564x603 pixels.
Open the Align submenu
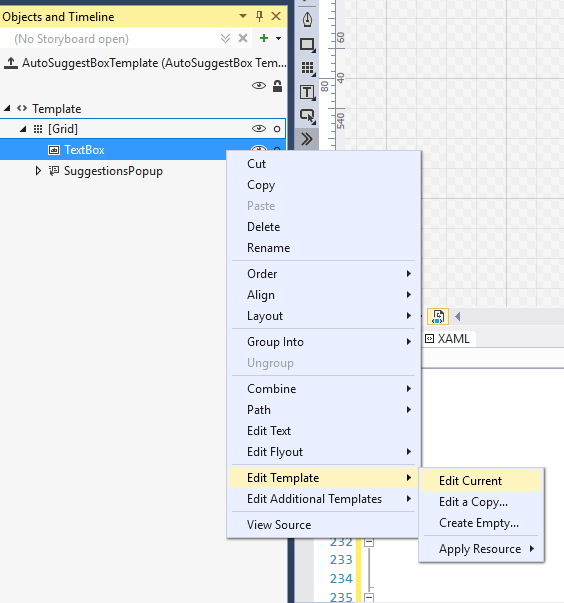(324, 295)
